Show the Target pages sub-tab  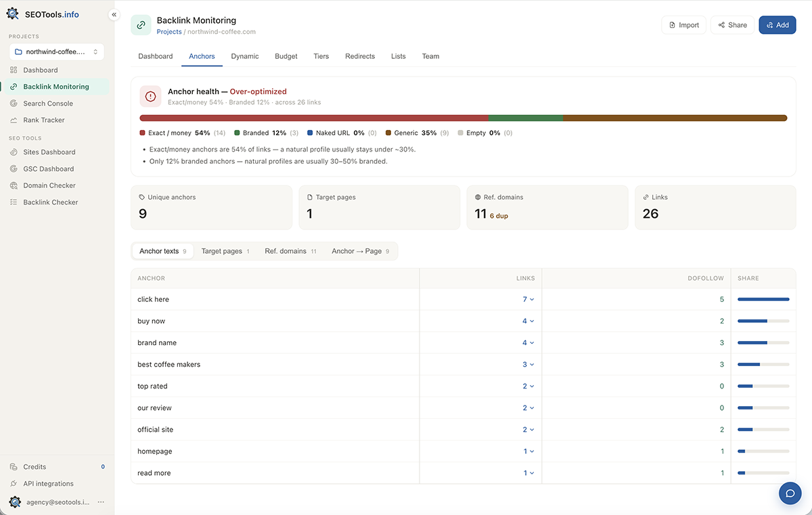(225, 251)
